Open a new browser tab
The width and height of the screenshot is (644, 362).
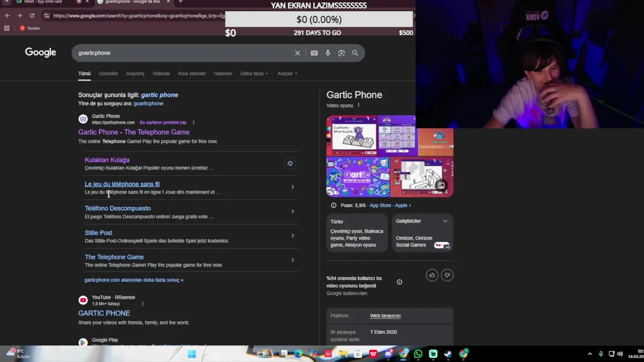[180, 2]
